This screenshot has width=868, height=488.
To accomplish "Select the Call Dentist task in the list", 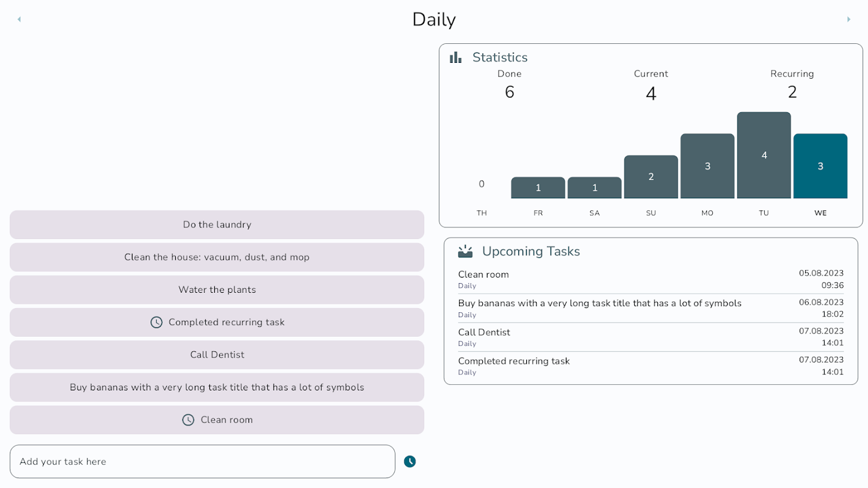I will click(217, 355).
